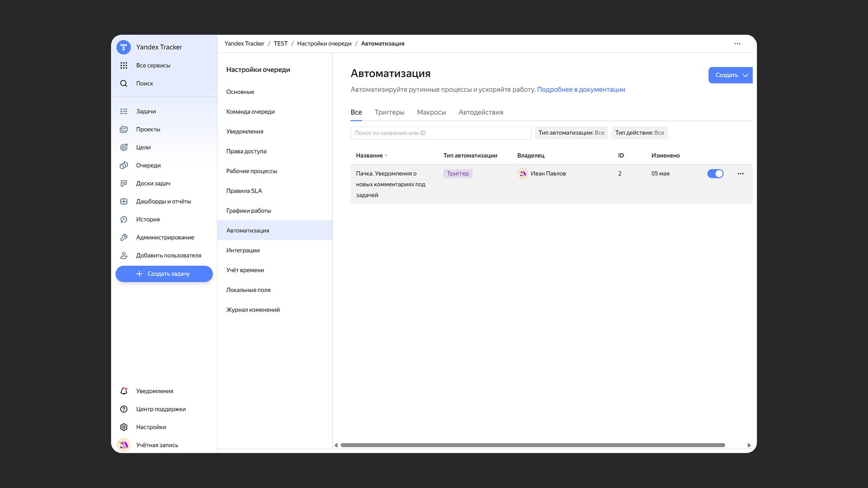Image resolution: width=868 pixels, height=488 pixels.
Task: Switch to the Автодействия tab
Action: [x=481, y=113]
